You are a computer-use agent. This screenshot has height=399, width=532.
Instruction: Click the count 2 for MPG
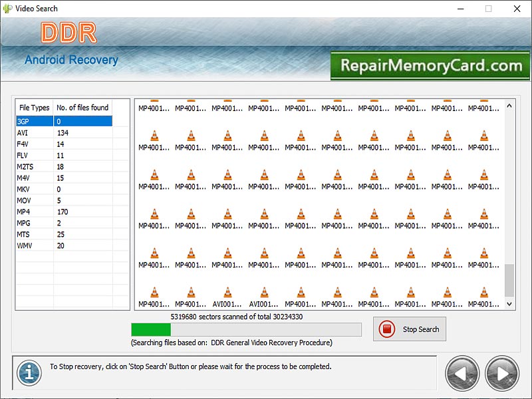coord(59,223)
